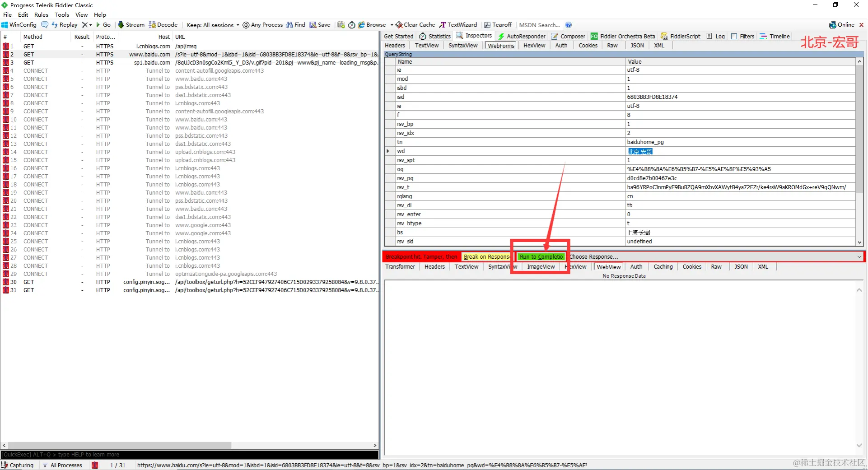The width and height of the screenshot is (868, 470).
Task: Switch to the AutoResponder tab
Action: [522, 36]
